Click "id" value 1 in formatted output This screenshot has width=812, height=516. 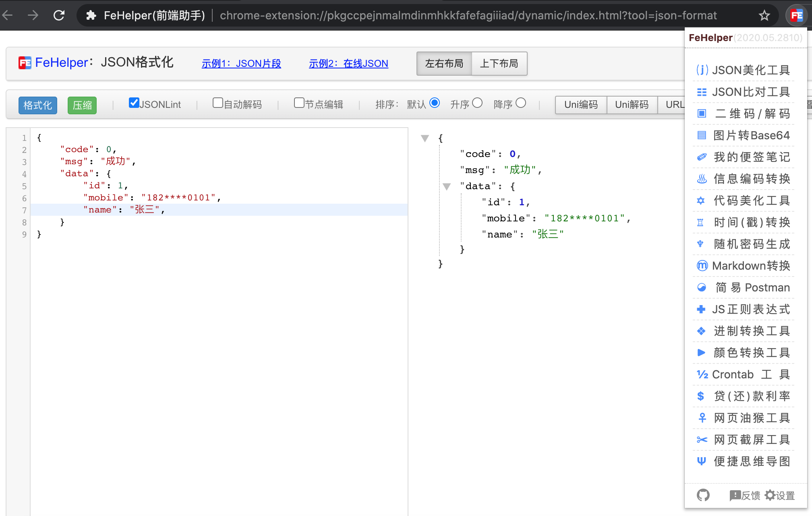[521, 202]
